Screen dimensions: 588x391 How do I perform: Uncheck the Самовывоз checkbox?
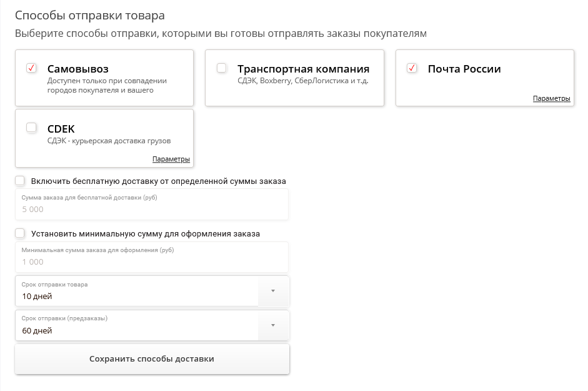coord(32,68)
